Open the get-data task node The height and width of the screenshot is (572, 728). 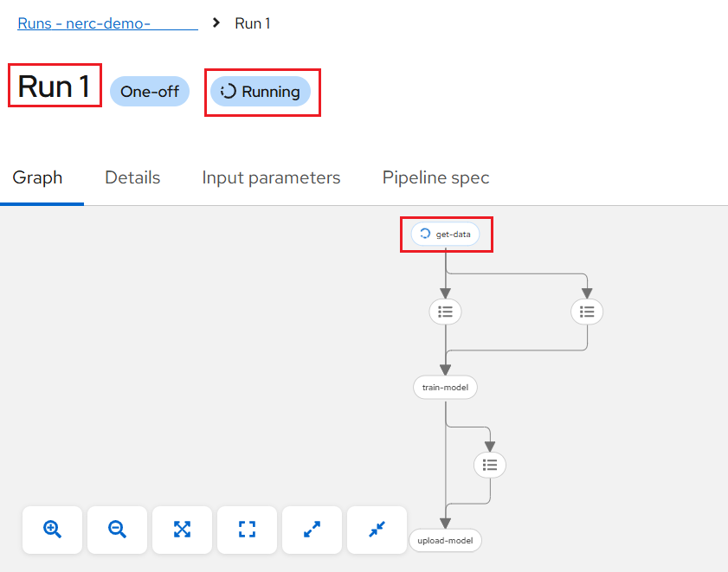[x=445, y=234]
